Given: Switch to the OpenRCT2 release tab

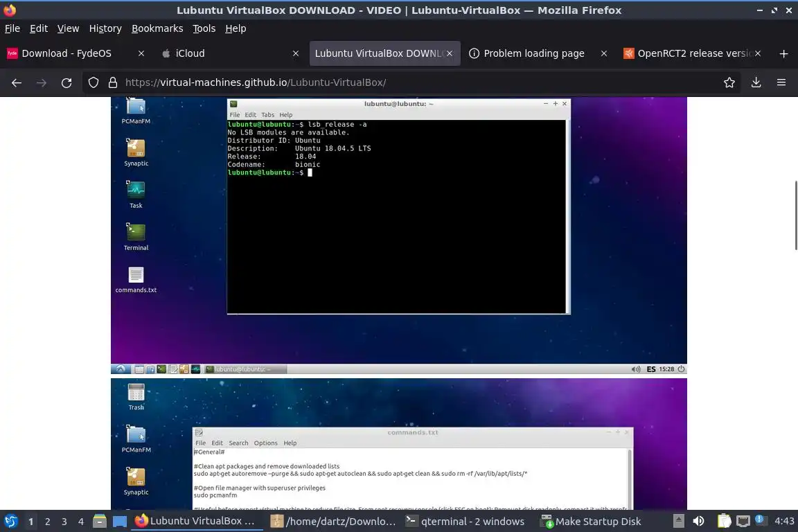Looking at the screenshot, I should click(x=687, y=53).
